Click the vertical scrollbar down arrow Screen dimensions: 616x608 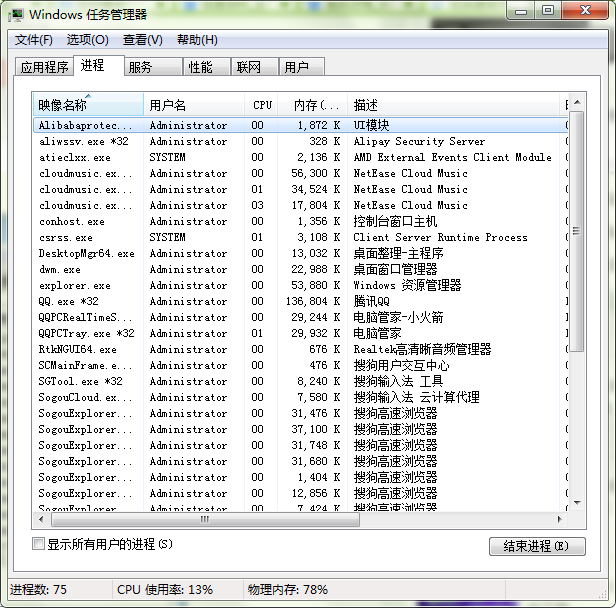pyautogui.click(x=576, y=504)
